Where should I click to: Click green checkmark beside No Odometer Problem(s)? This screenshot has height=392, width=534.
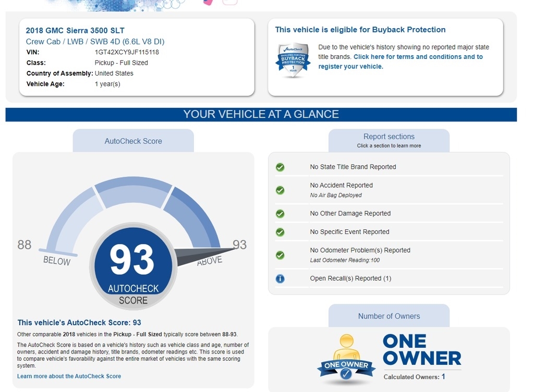click(280, 255)
